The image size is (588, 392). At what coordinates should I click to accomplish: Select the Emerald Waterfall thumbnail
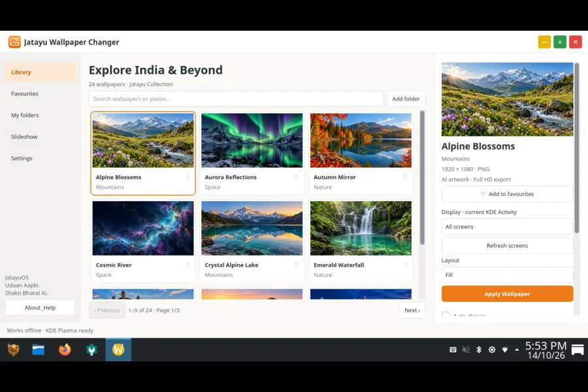tap(361, 228)
